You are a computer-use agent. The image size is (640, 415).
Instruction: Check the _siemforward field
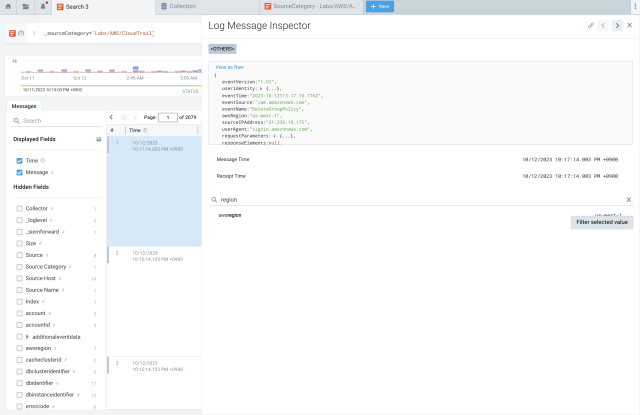[x=19, y=232]
